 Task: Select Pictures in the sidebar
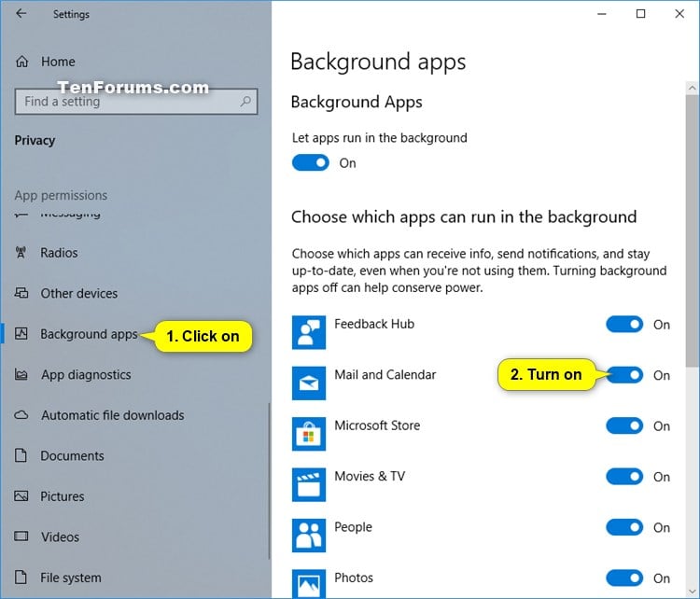[62, 496]
